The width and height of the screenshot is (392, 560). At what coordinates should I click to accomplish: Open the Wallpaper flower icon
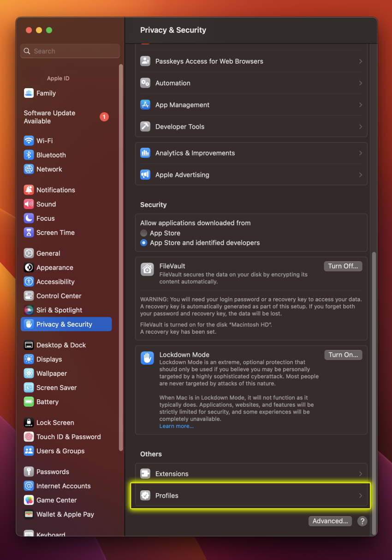pyautogui.click(x=29, y=373)
